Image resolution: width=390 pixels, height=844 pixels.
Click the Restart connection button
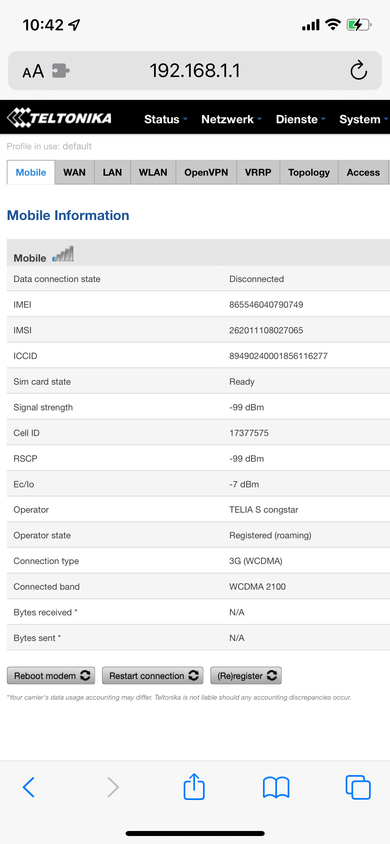(153, 676)
